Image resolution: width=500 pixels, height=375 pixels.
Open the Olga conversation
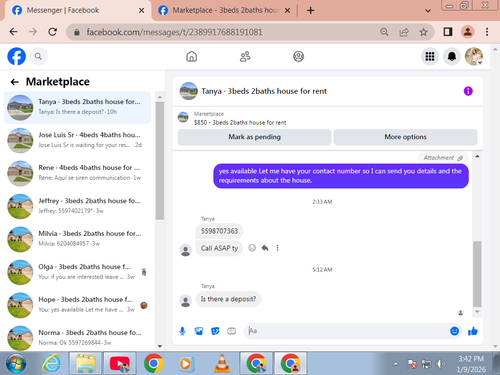pos(77,272)
